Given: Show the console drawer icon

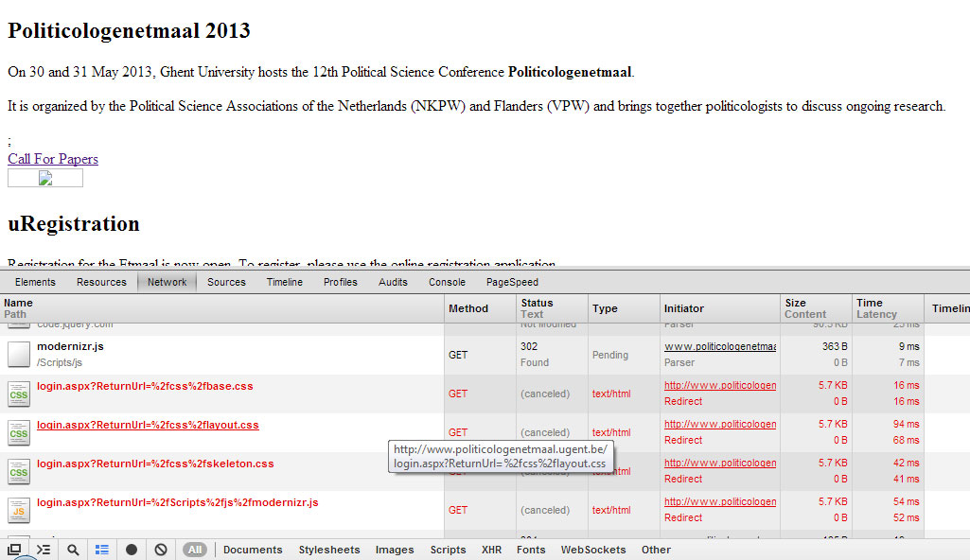Looking at the screenshot, I should [44, 550].
